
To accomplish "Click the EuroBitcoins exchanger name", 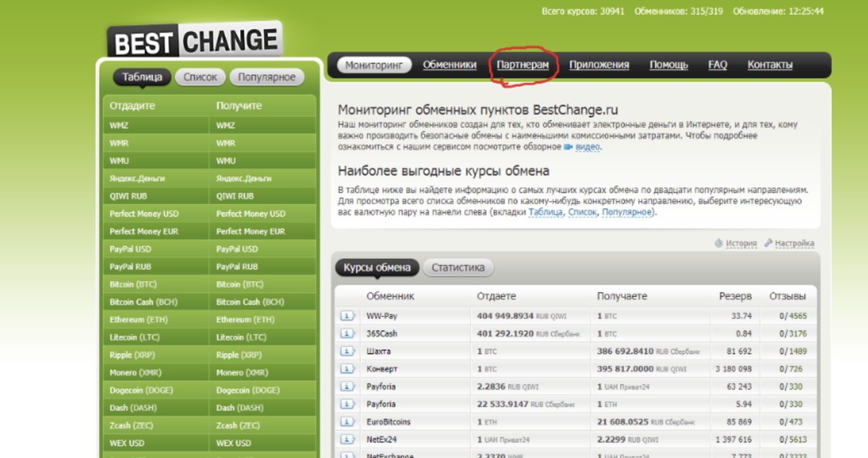I will (x=389, y=421).
